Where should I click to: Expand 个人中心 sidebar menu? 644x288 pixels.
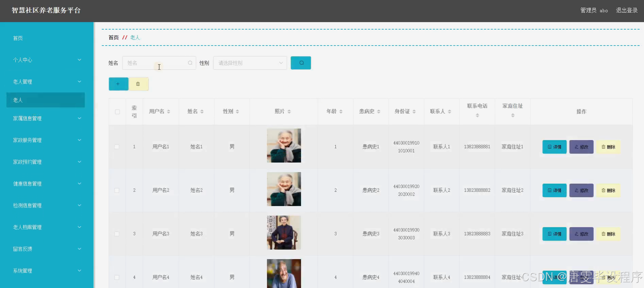(47, 60)
